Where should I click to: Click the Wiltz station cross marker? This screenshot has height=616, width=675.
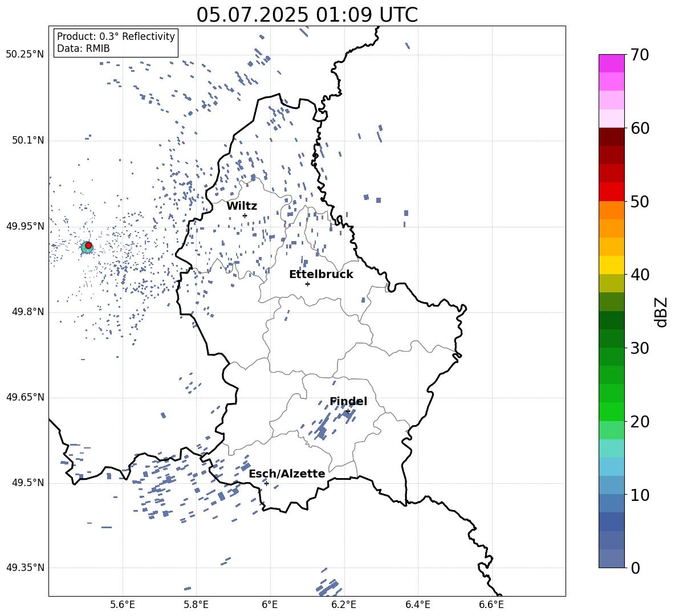[245, 215]
